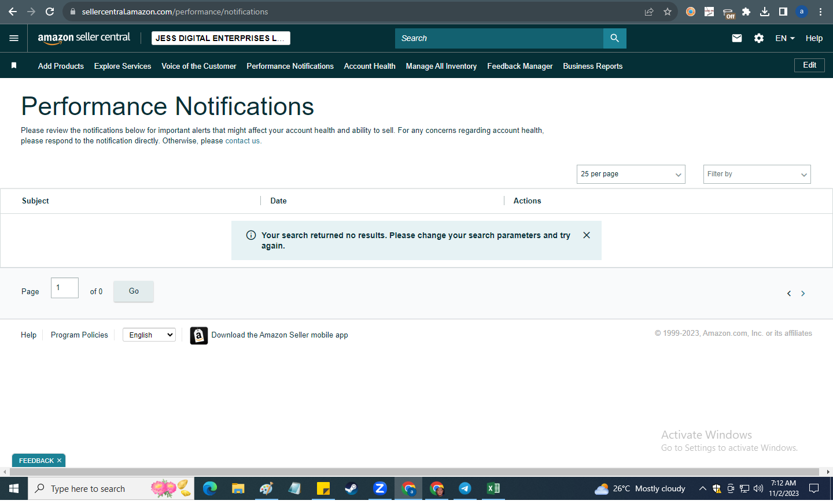Open File Explorer from taskbar

coord(238,488)
